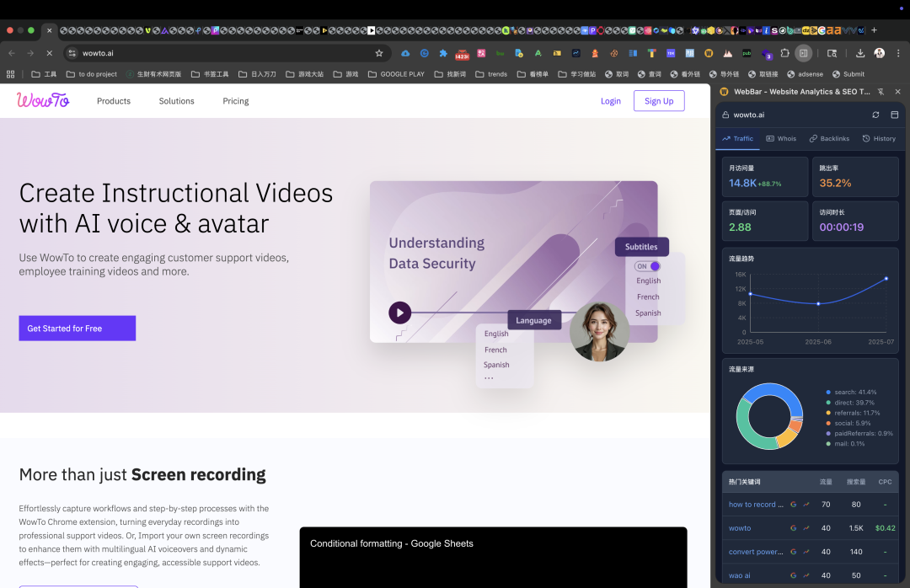Close the WebBar side panel

tap(898, 92)
